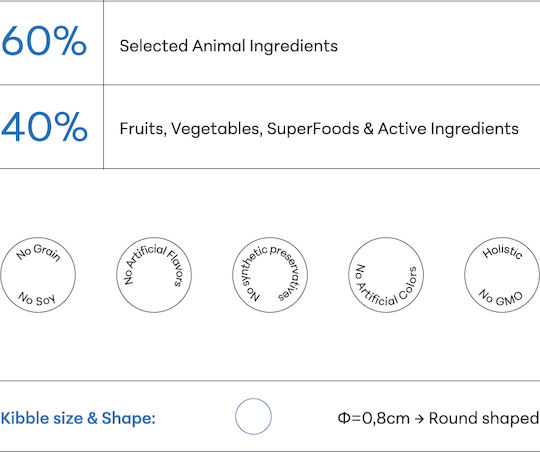This screenshot has width=540, height=452.
Task: Click the blue round kibble shape icon
Action: point(253,417)
